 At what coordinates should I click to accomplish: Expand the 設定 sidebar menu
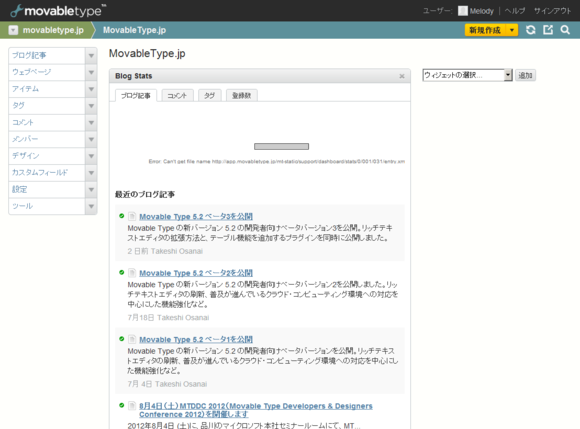(91, 190)
